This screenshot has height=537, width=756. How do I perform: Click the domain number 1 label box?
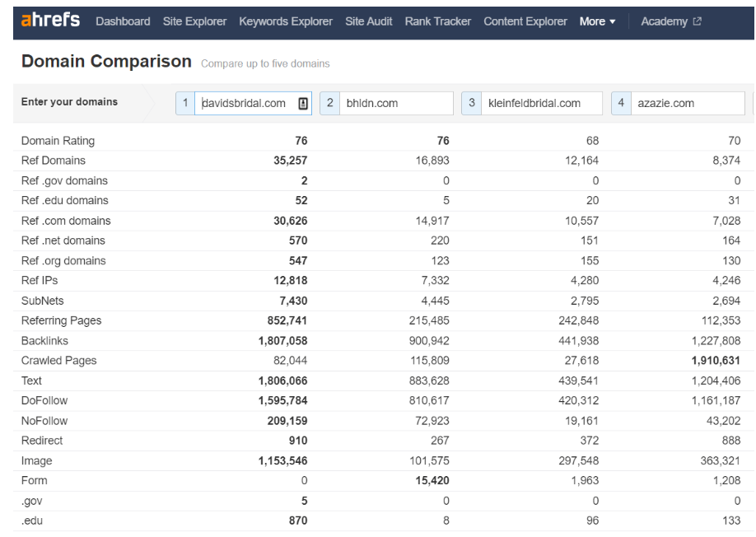185,103
